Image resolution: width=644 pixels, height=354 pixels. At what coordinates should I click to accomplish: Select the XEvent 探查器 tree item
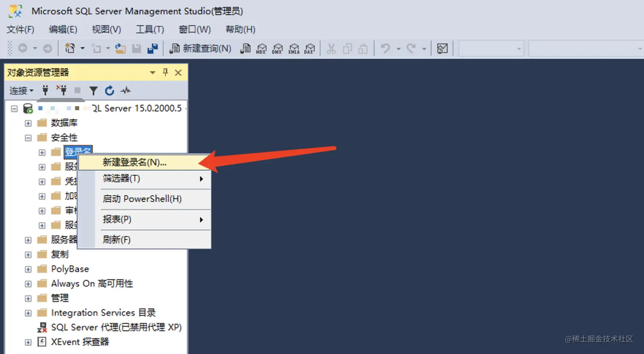[x=80, y=342]
